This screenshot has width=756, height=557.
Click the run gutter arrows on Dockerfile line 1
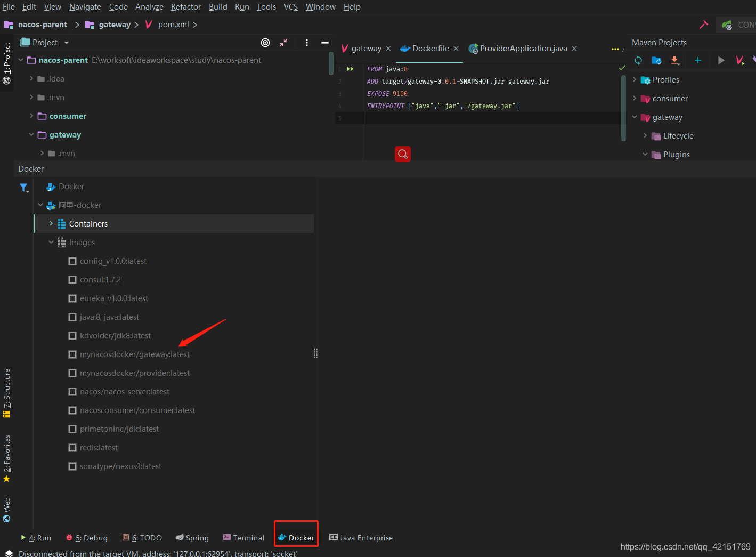tap(350, 69)
